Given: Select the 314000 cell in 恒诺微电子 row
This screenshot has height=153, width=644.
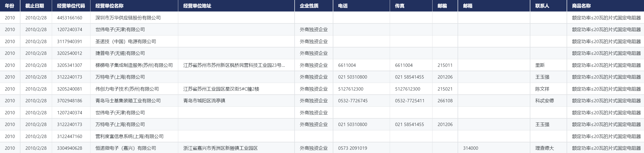Looking at the screenshot, I should (x=470, y=148).
